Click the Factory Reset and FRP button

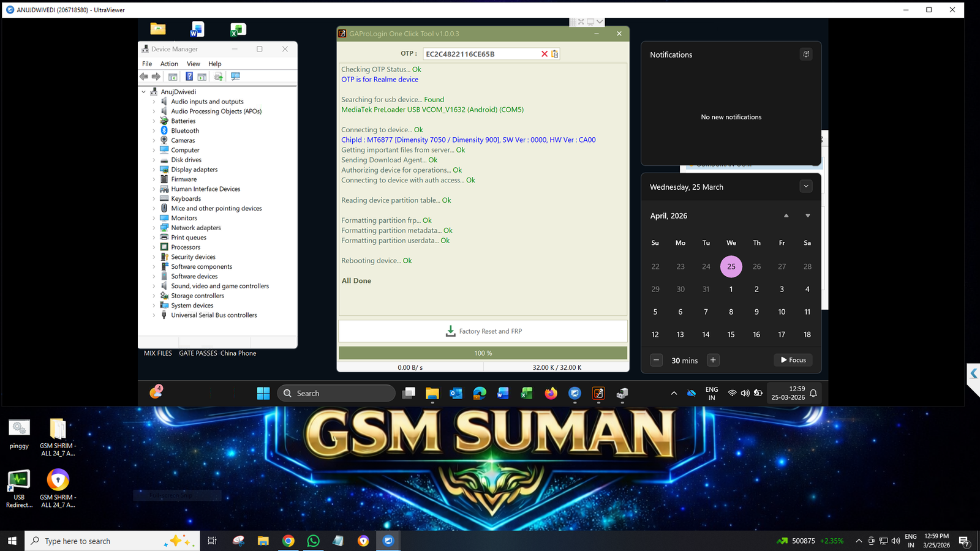point(483,331)
